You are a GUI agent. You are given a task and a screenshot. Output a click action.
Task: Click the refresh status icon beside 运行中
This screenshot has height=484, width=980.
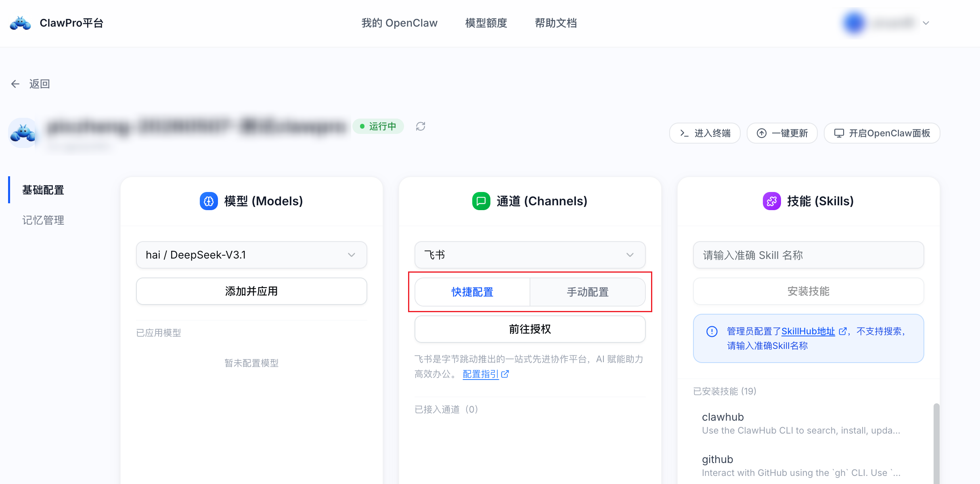click(421, 127)
